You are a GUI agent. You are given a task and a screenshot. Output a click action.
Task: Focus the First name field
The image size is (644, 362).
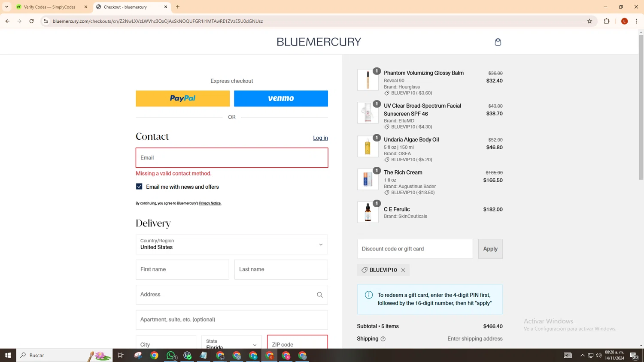[182, 270]
